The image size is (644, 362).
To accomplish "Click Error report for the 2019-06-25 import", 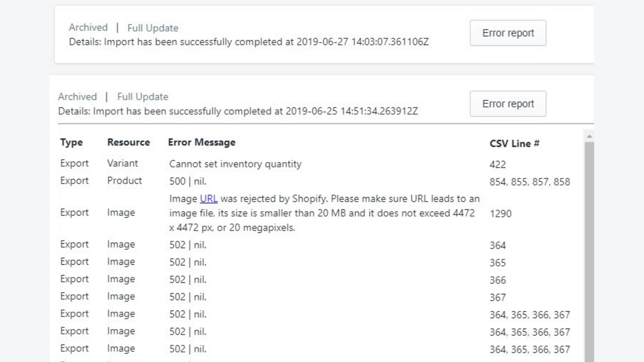I will click(508, 104).
